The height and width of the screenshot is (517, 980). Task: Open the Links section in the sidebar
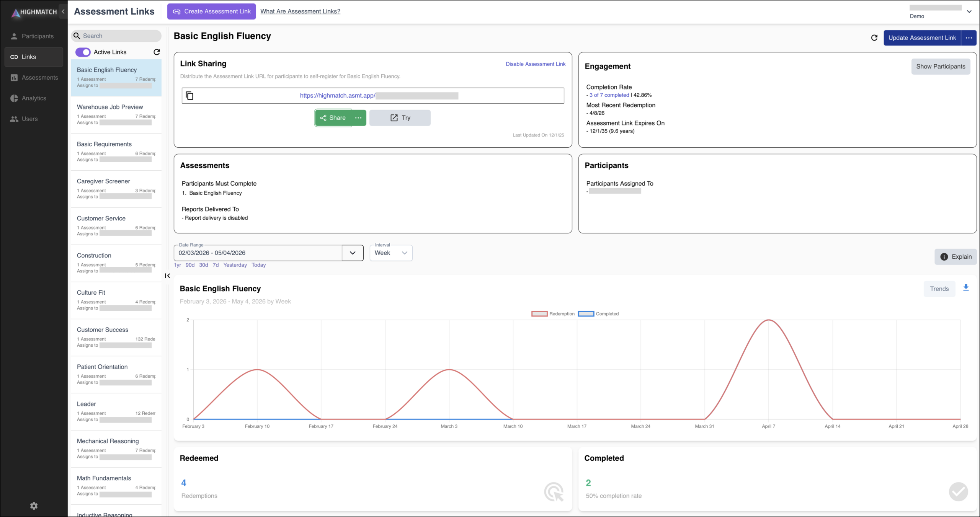(x=34, y=57)
